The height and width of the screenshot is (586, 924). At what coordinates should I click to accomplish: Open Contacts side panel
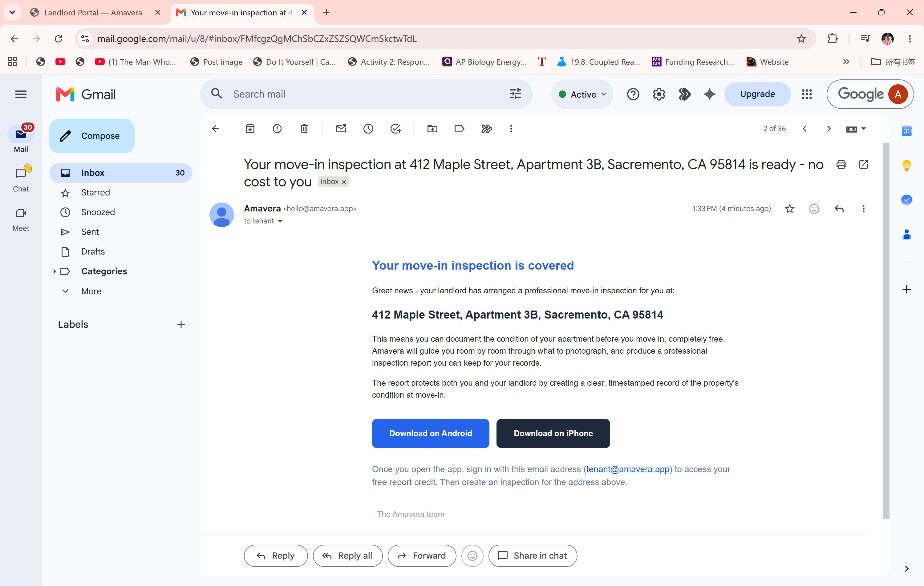tap(907, 234)
